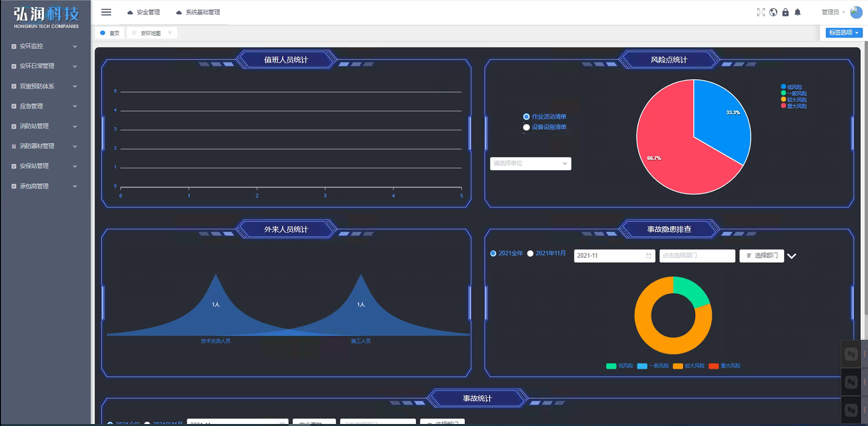Open the 标签选项 dropdown button
Viewport: 868px width, 426px height.
click(x=844, y=33)
